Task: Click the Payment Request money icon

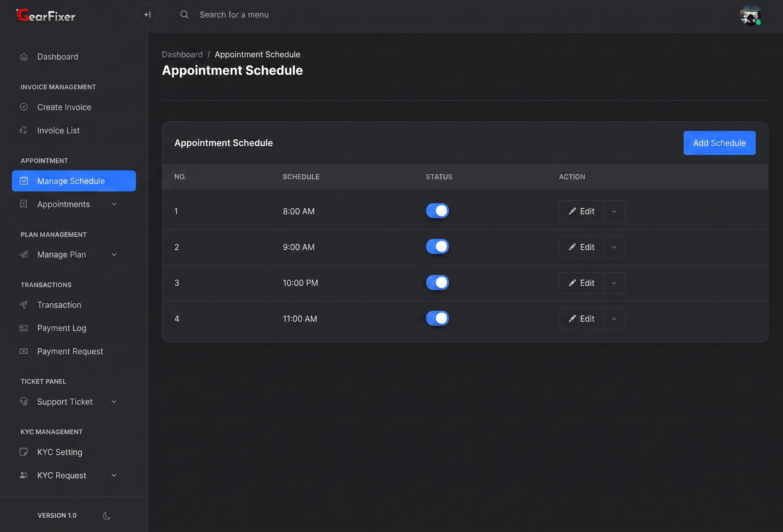Action: point(24,351)
